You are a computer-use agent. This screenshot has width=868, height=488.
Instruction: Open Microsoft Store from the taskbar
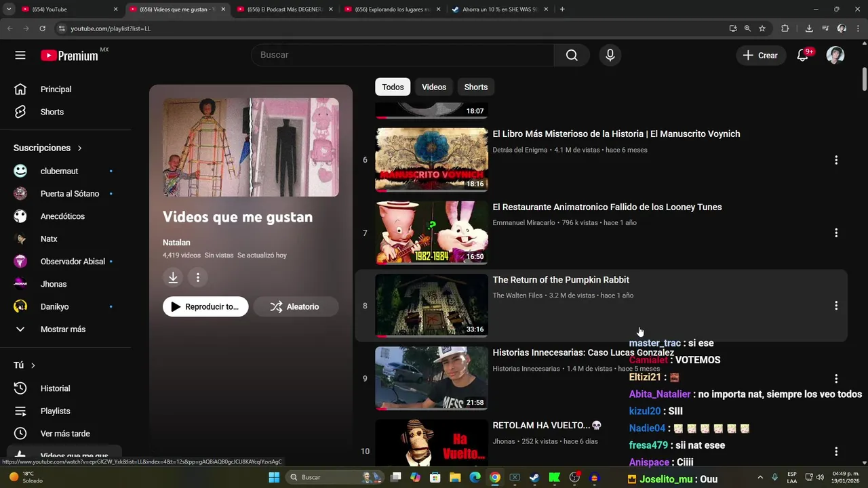pos(435,477)
